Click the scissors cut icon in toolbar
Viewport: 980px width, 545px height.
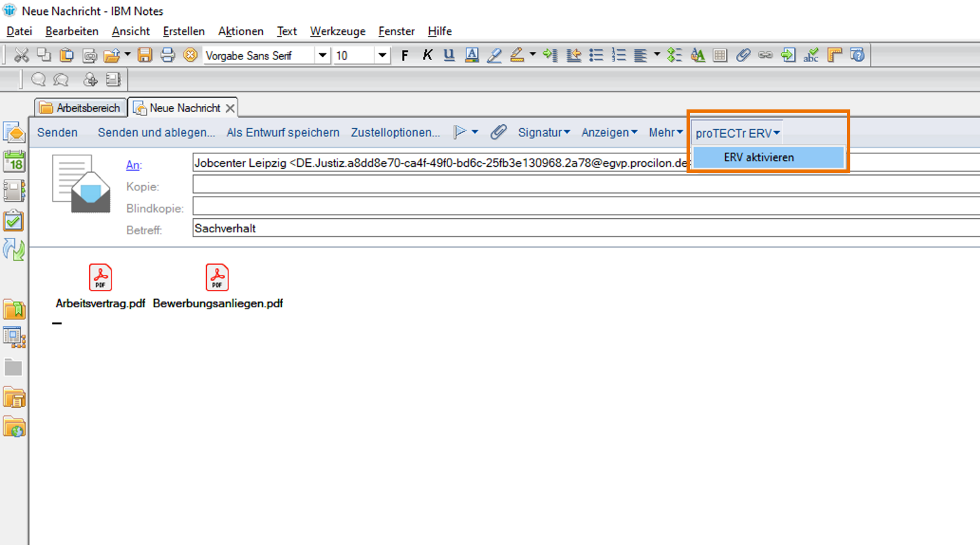(x=22, y=55)
